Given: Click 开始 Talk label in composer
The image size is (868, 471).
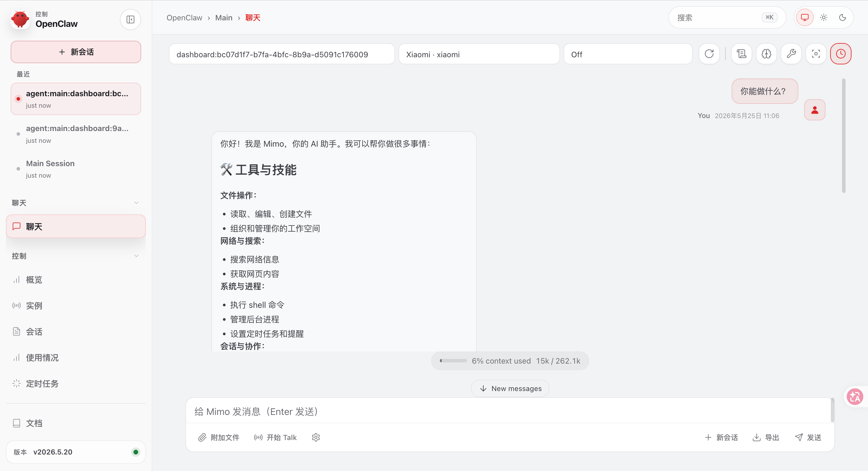Looking at the screenshot, I should click(x=282, y=437).
